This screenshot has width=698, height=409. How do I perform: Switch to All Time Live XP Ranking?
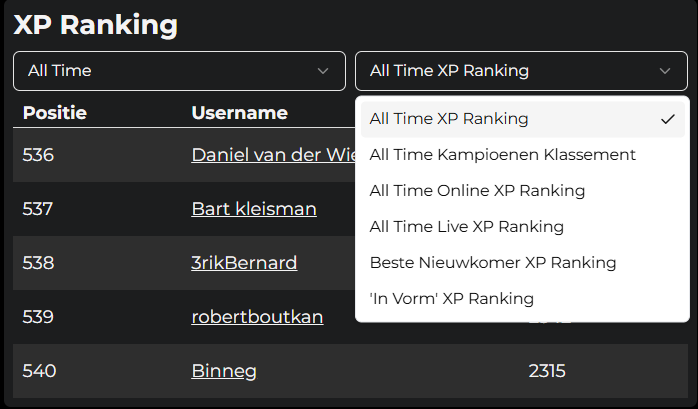coord(466,227)
